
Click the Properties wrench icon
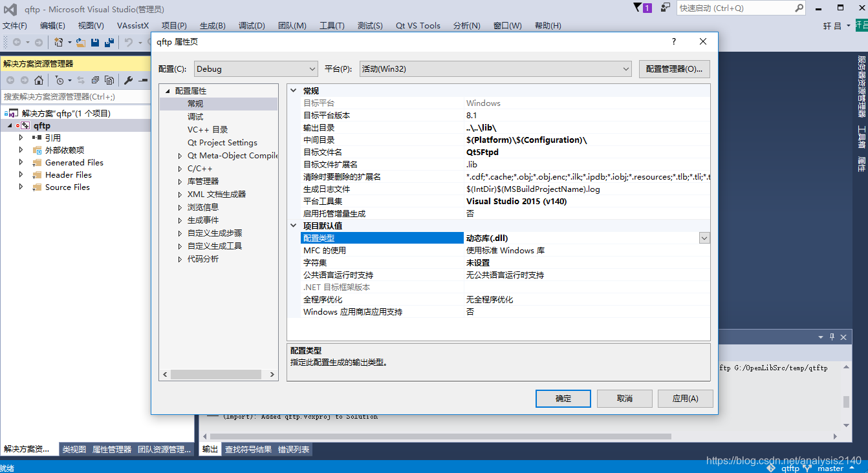pos(128,80)
